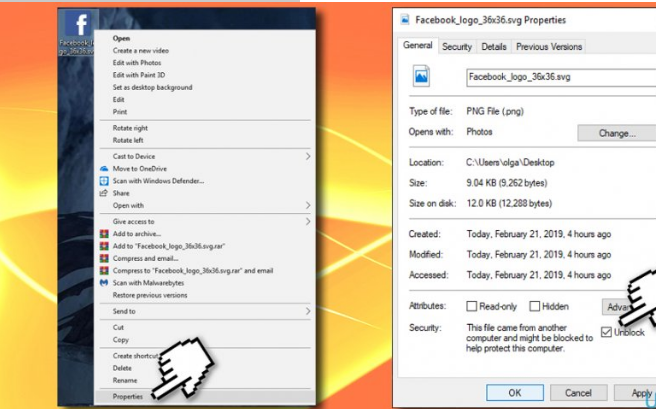Switch to the Security tab
The image size is (656, 409).
coord(457,46)
